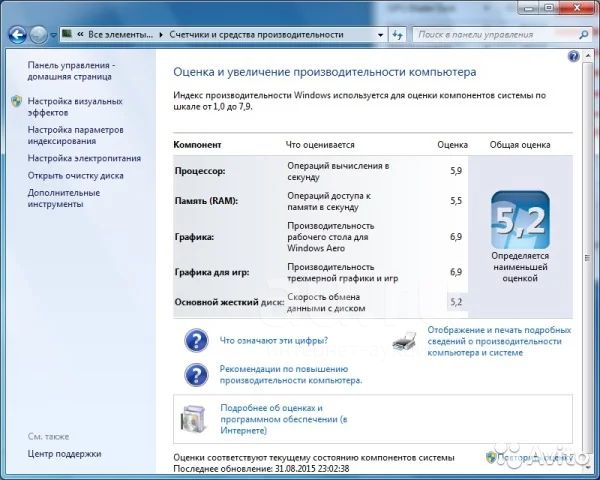Open "Центр поддержки" link
600x480 pixels.
[x=64, y=454]
